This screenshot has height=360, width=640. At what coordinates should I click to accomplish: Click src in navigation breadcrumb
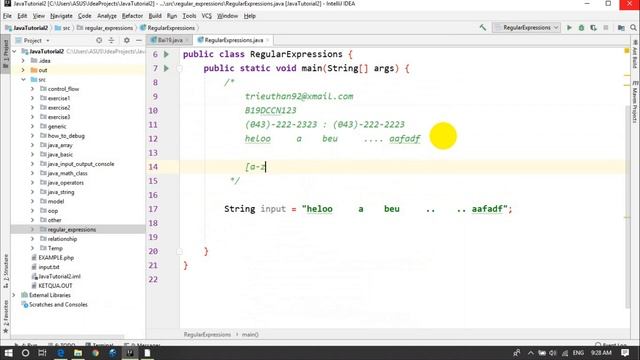pos(62,28)
